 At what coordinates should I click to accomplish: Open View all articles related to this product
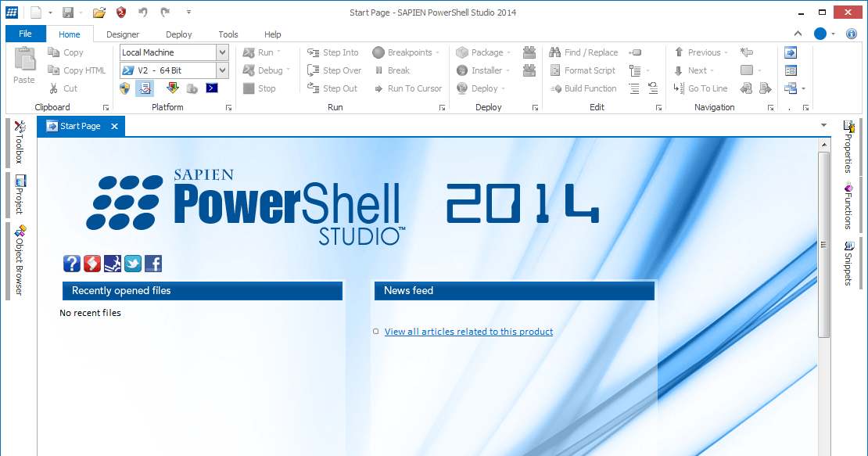click(x=468, y=331)
